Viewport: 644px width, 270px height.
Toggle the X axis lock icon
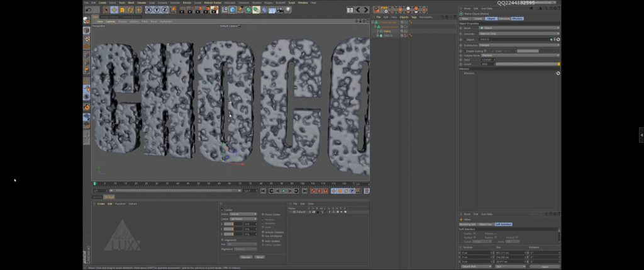tap(148, 10)
